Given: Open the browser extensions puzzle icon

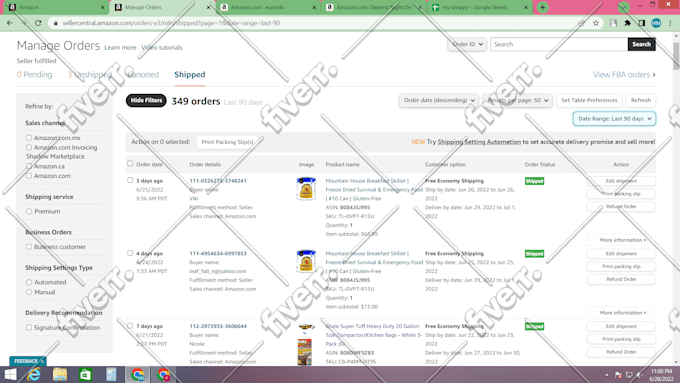Looking at the screenshot, I should click(628, 23).
